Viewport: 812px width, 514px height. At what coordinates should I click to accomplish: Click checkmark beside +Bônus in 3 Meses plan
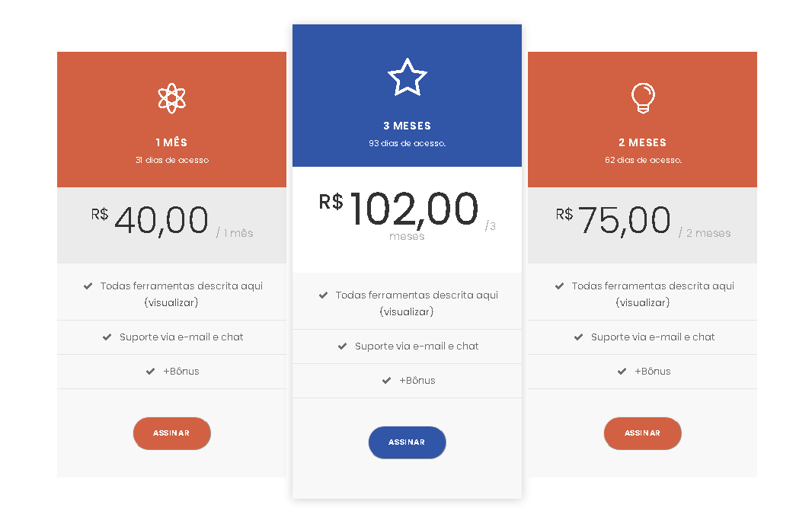[x=386, y=381]
